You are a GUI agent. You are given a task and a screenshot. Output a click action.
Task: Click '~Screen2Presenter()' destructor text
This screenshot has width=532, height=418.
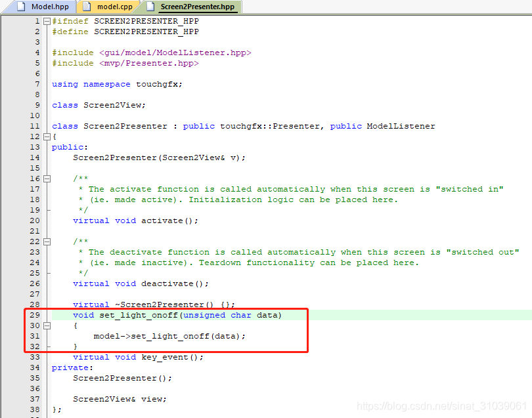click(165, 304)
